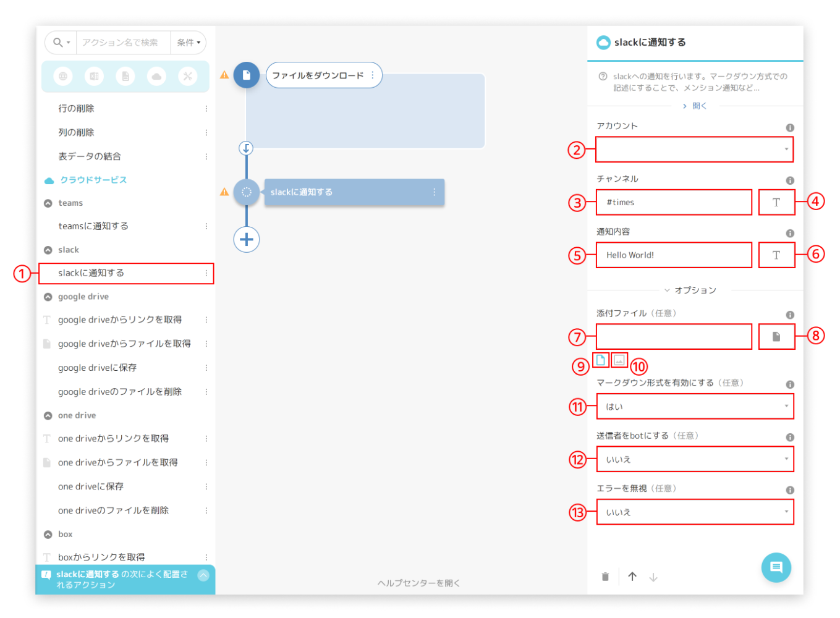Open menu dots for one driveに保存

(x=206, y=486)
